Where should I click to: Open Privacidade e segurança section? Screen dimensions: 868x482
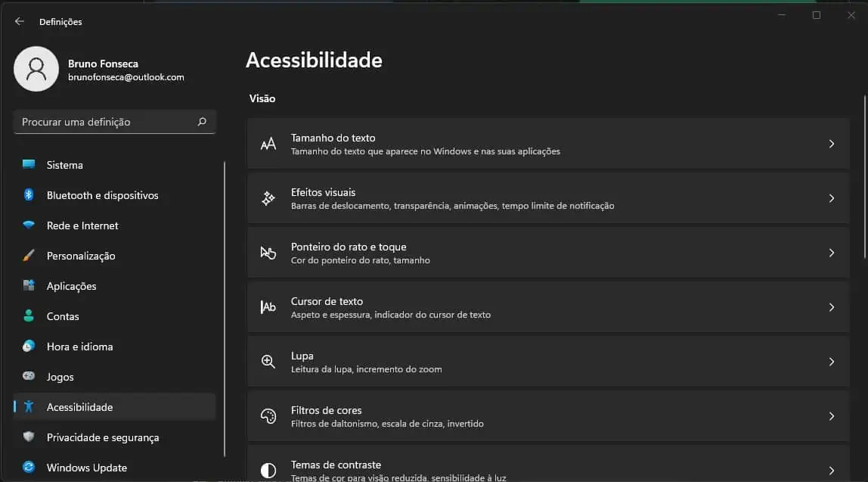pyautogui.click(x=115, y=437)
